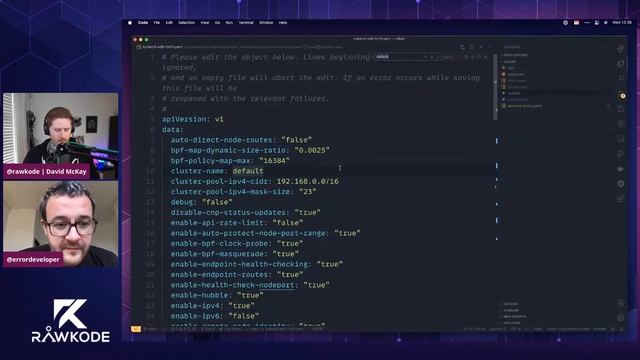640x360 pixels.
Task: Go to next match in find widget
Action: click(473, 57)
